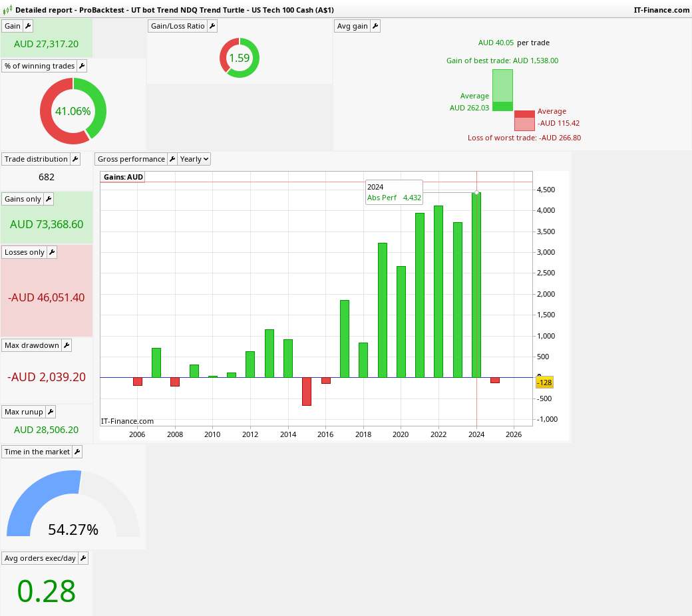Click the 54.27% time in market gauge
This screenshot has height=616, width=692.
(x=73, y=504)
